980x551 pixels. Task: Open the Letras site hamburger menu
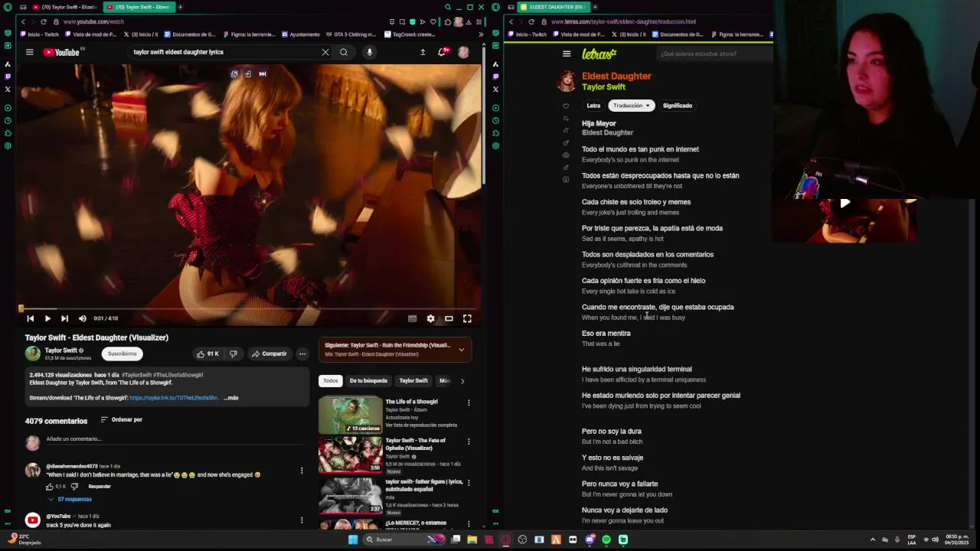[x=567, y=54]
